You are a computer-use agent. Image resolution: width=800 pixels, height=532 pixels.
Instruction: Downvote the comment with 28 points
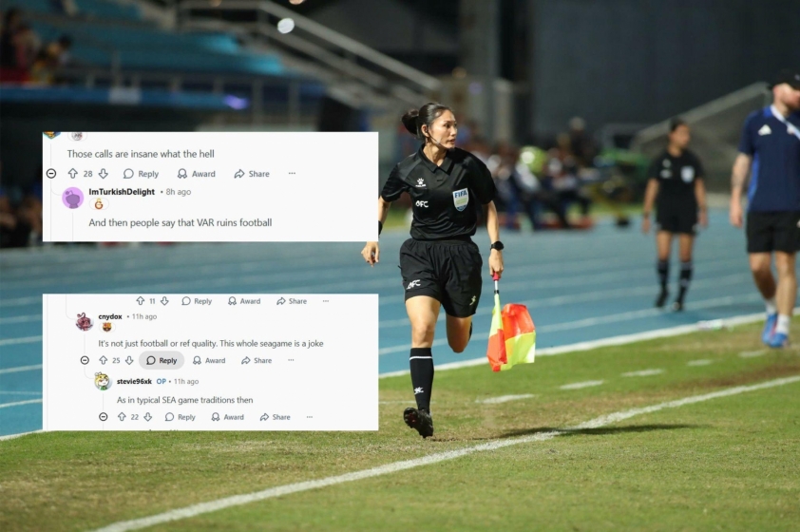click(104, 174)
